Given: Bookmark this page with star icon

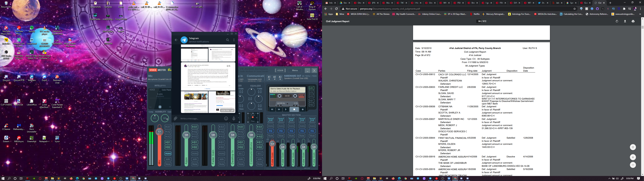Looking at the screenshot, I should (x=575, y=9).
